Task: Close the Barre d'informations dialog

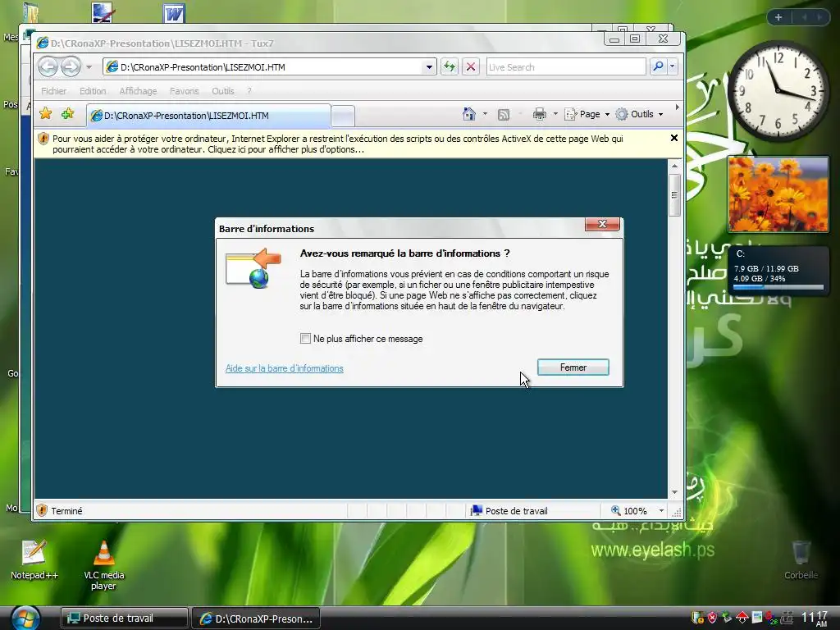Action: coord(602,224)
